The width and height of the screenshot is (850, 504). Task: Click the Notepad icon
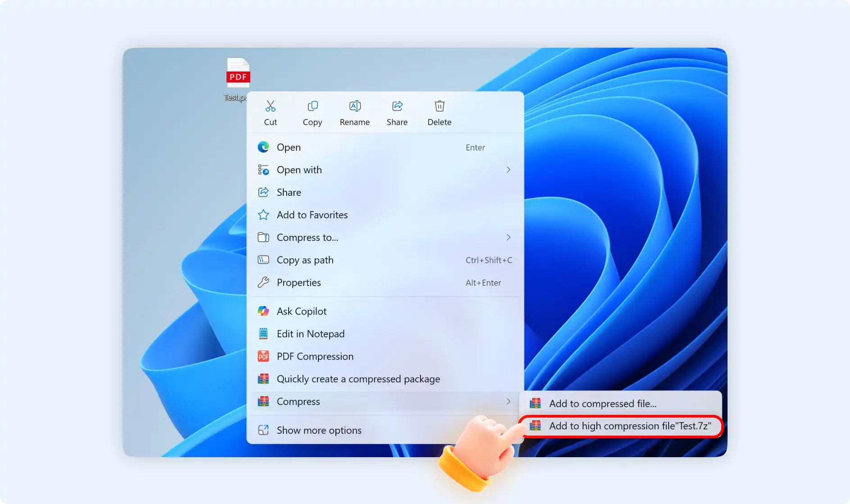tap(263, 333)
